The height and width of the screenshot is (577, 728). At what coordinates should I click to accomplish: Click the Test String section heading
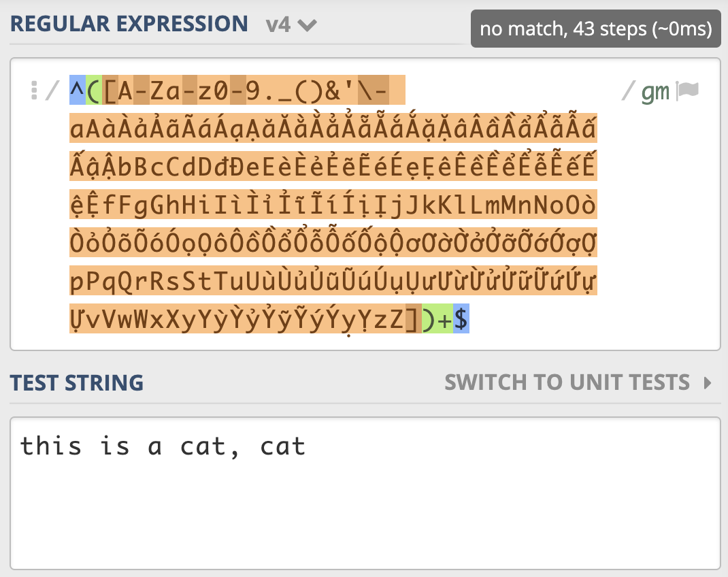click(77, 383)
